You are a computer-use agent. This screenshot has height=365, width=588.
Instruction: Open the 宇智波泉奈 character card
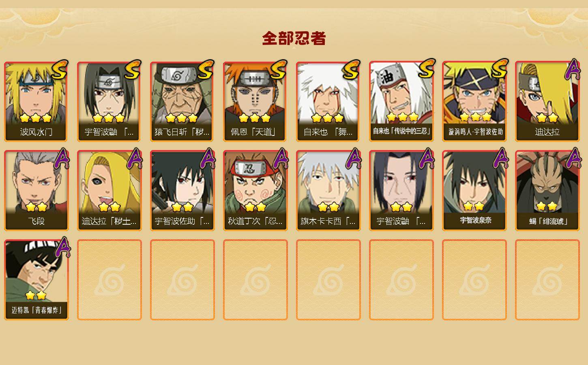pos(474,191)
